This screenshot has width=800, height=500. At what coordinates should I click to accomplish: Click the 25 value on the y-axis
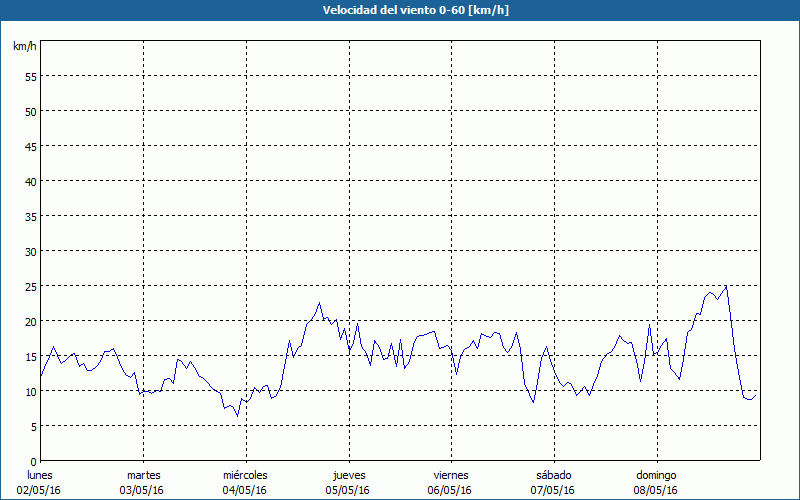pyautogui.click(x=30, y=286)
